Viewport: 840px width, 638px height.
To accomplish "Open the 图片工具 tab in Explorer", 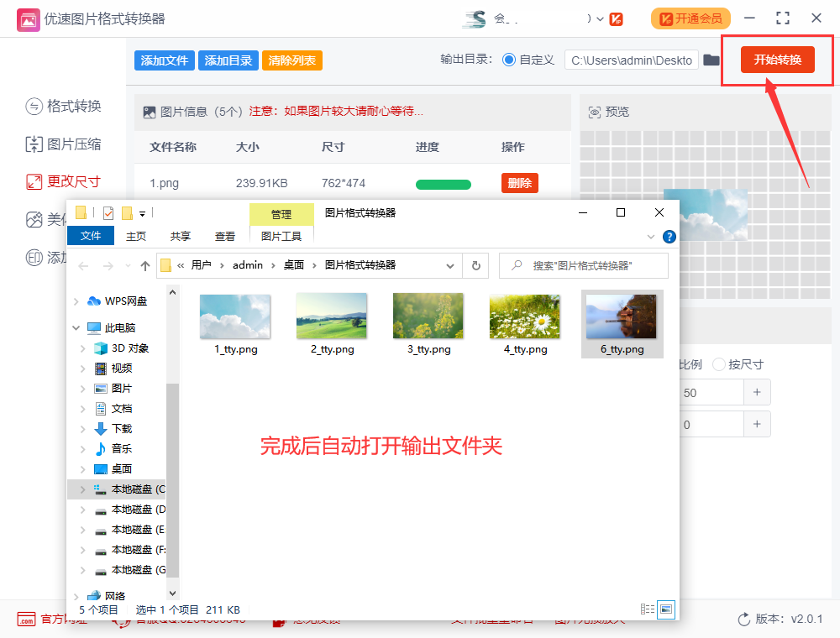I will click(281, 236).
